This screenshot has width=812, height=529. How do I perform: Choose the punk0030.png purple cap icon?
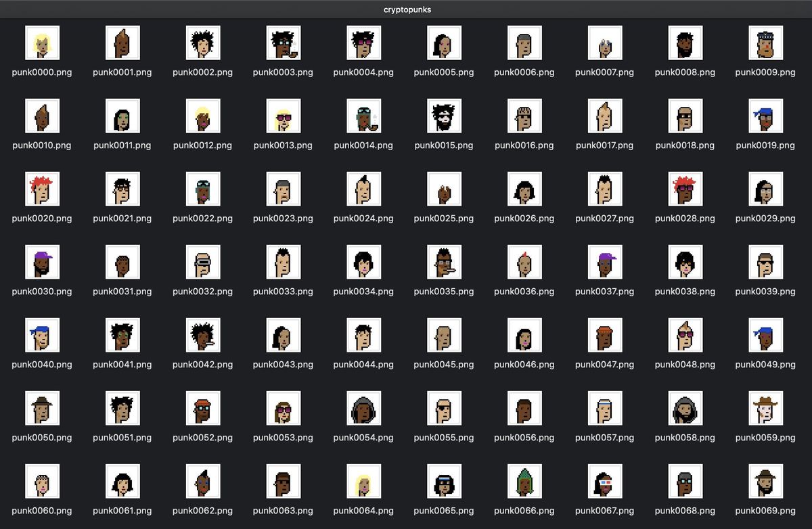point(42,262)
